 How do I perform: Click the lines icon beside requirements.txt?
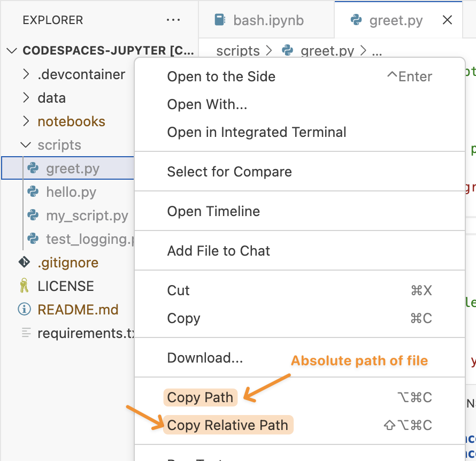coord(26,333)
